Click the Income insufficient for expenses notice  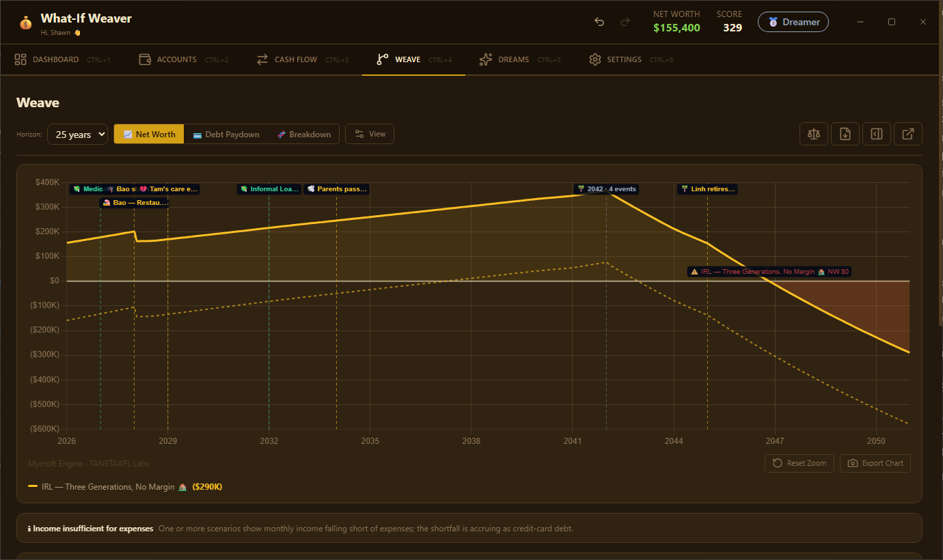click(x=469, y=529)
